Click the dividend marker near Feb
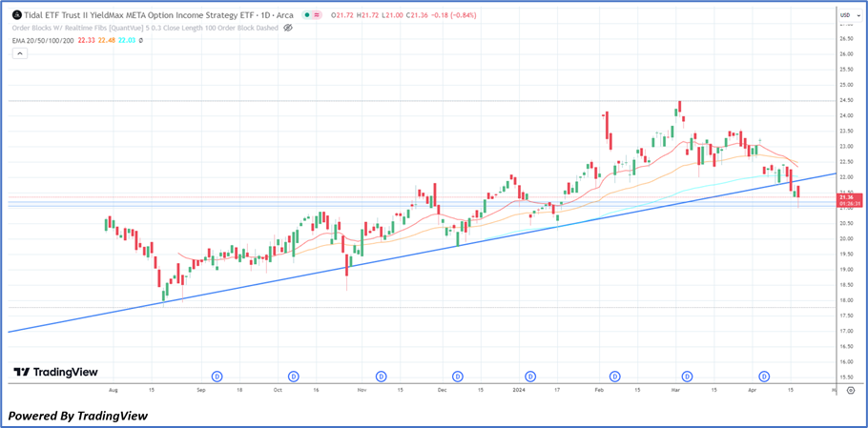 [x=615, y=377]
